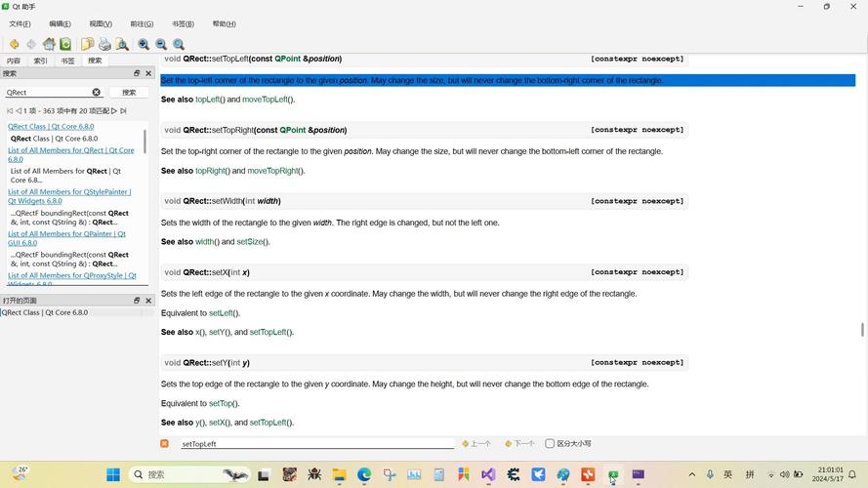
Task: Switch to the 内容 tab
Action: (14, 61)
